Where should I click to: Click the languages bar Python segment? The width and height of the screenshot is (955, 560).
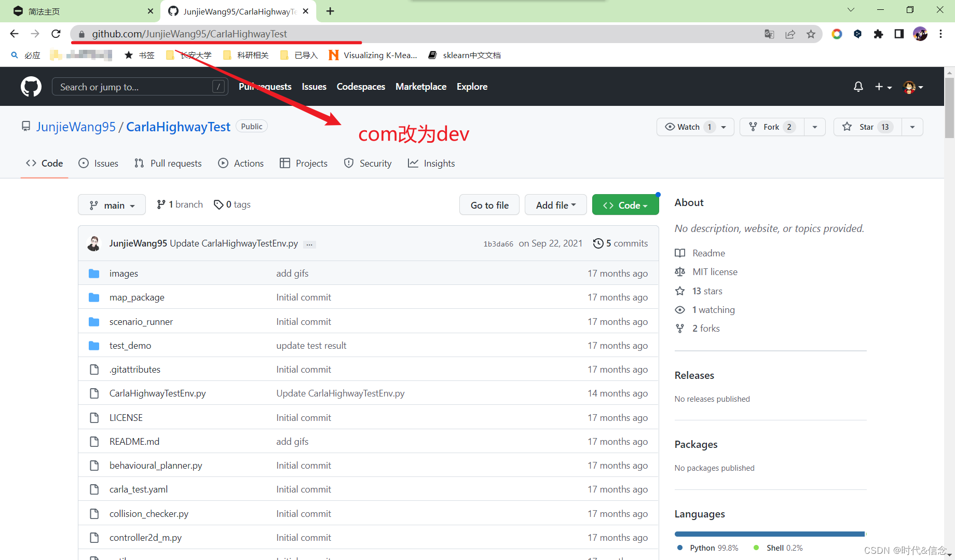769,534
